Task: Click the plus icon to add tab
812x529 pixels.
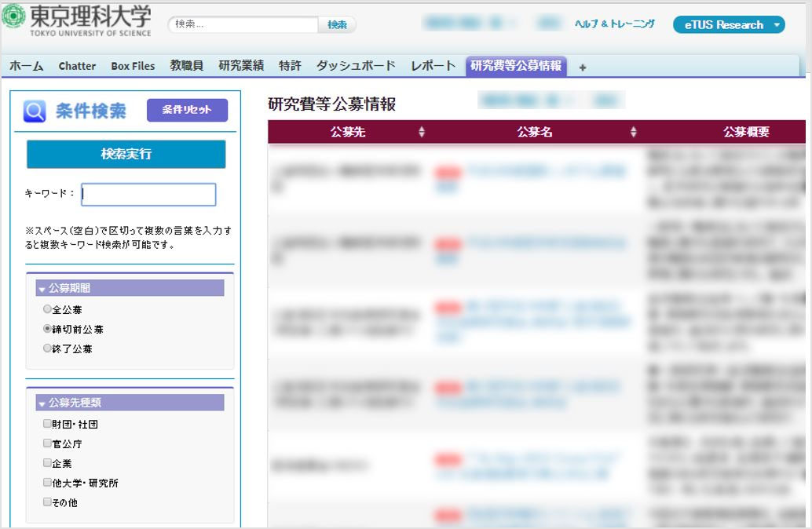Action: point(583,67)
